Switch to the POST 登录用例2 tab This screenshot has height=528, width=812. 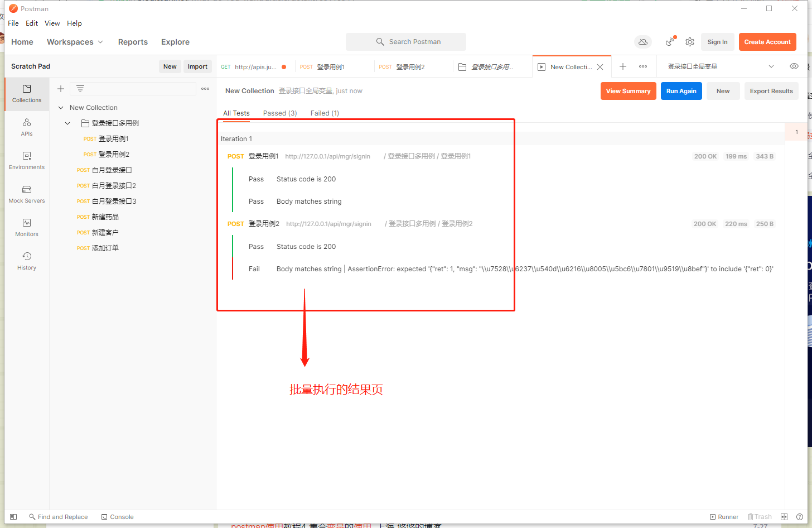(413, 67)
